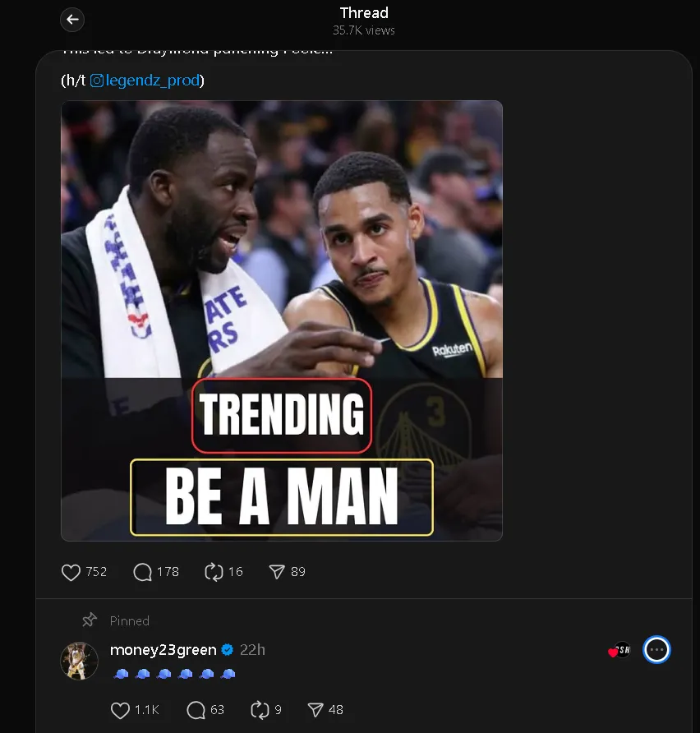The height and width of the screenshot is (733, 700).
Task: Like the main post
Action: [x=72, y=571]
